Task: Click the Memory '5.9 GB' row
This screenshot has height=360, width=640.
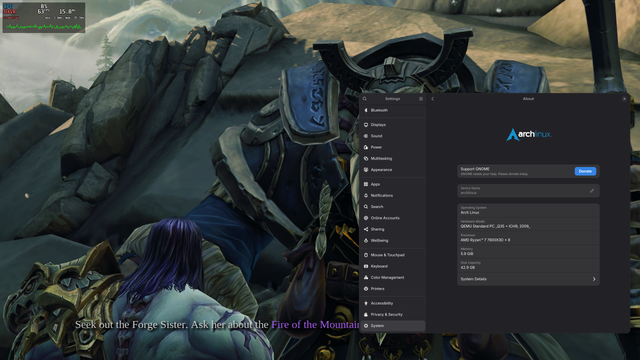Action: click(x=528, y=252)
